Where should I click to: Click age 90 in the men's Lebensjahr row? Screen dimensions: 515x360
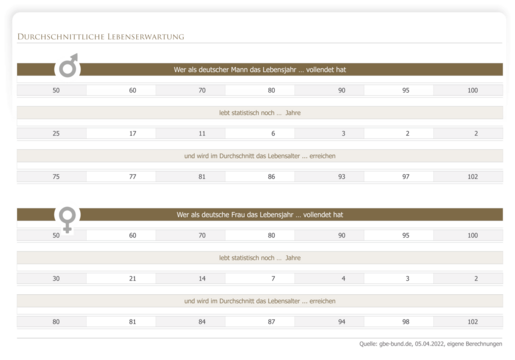point(342,90)
